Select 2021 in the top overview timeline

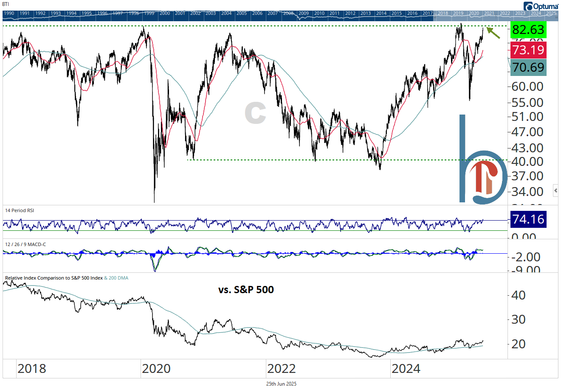click(489, 13)
